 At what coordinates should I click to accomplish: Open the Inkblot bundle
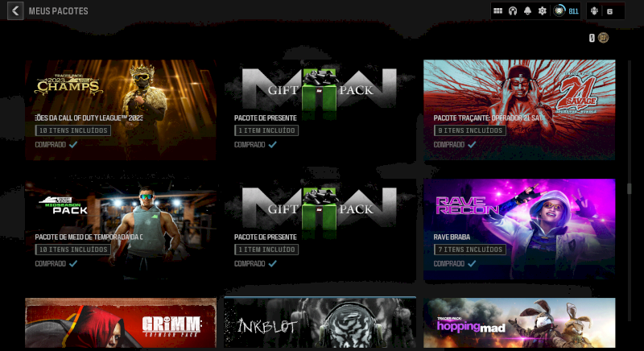tap(320, 323)
